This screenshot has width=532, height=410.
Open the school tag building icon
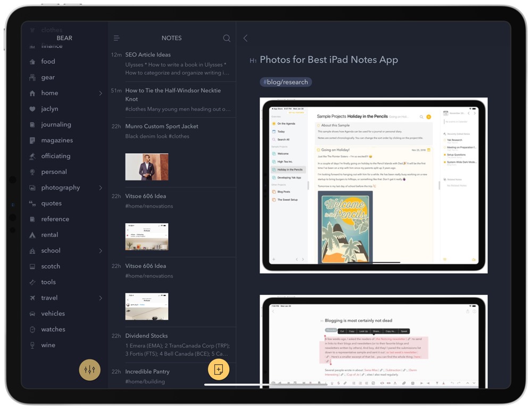point(32,251)
